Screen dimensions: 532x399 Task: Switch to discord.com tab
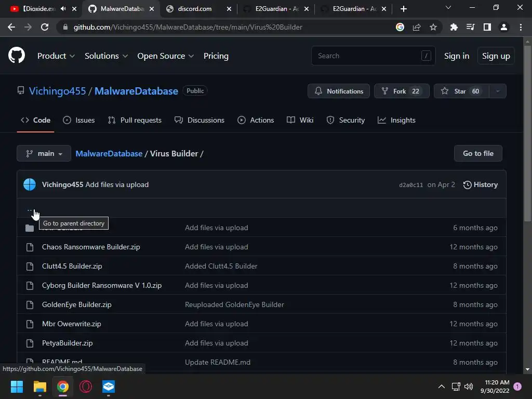[194, 9]
